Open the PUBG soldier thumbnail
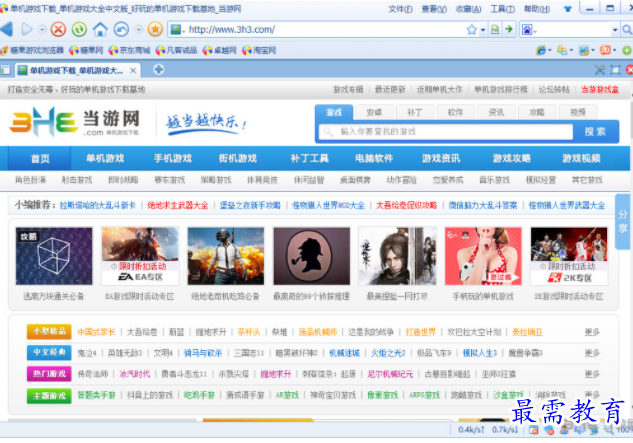This screenshot has height=443, width=633. (x=226, y=256)
